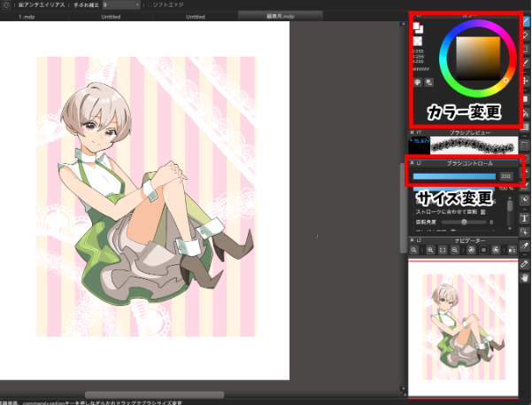The image size is (532, 405).
Task: Click the brush control panel scrollbar
Action: (510, 206)
